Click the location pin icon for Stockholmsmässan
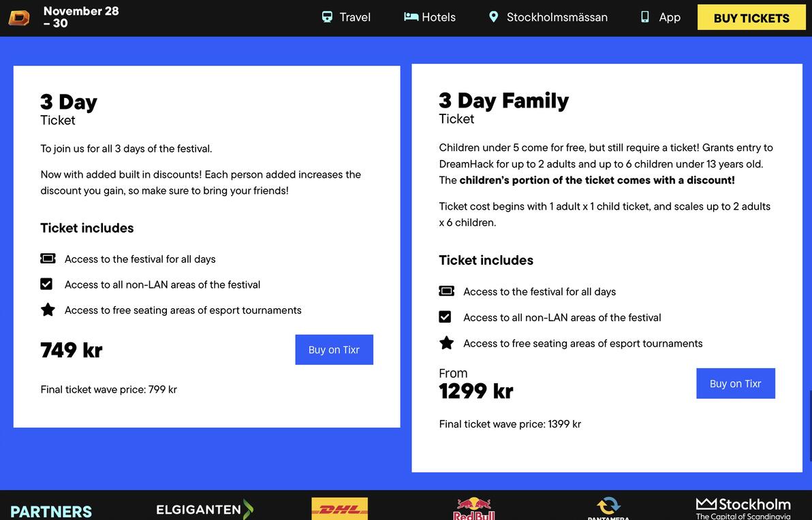The width and height of the screenshot is (812, 520). [493, 17]
